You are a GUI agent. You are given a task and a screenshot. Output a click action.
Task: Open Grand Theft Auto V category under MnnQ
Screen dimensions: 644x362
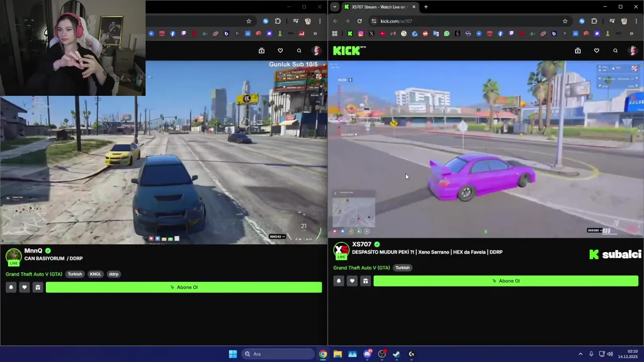tap(34, 274)
